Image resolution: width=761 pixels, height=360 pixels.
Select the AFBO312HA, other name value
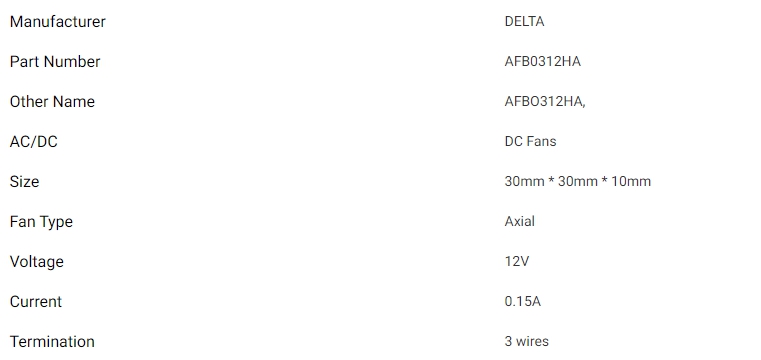click(545, 101)
